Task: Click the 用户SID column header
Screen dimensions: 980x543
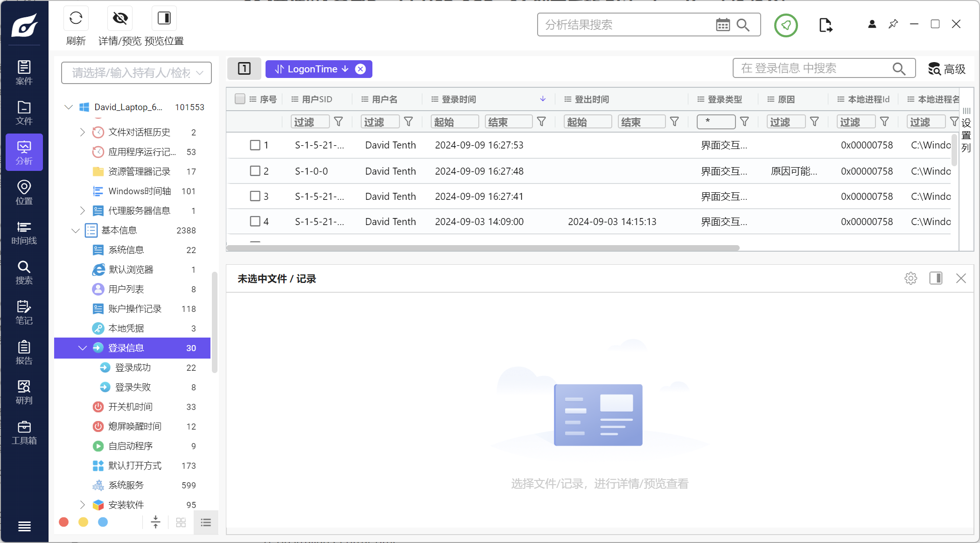Action: pyautogui.click(x=317, y=99)
